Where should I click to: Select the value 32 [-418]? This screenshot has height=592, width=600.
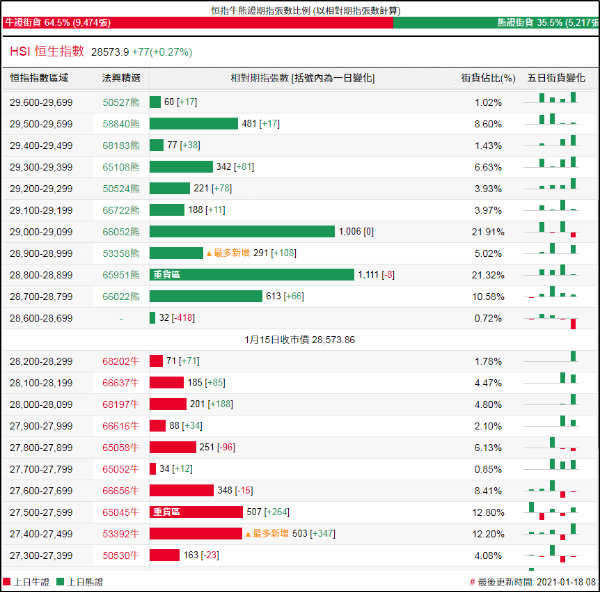click(x=177, y=318)
